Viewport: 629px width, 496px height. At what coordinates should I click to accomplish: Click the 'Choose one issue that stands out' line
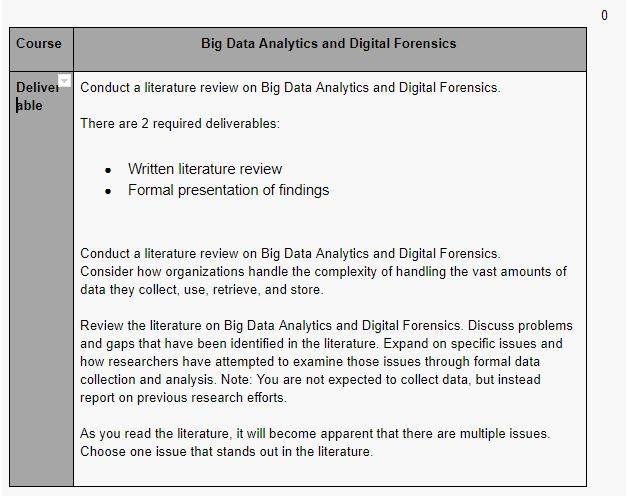click(x=226, y=451)
